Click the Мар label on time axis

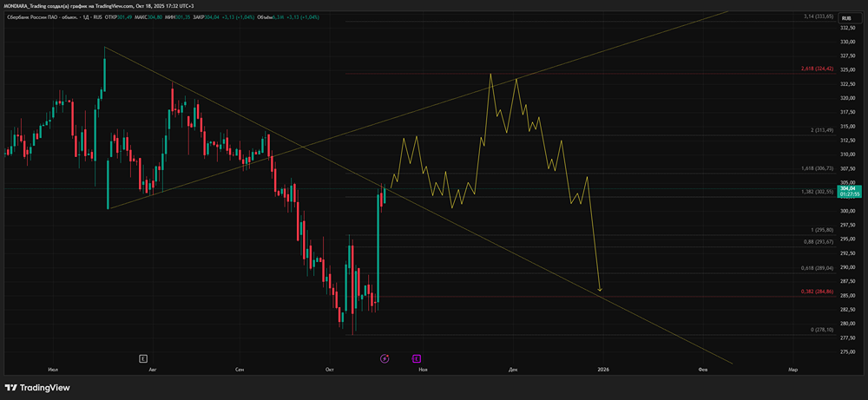[792, 369]
